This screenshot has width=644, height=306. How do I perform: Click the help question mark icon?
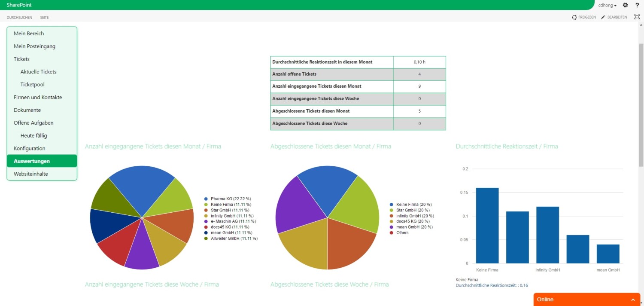[637, 5]
